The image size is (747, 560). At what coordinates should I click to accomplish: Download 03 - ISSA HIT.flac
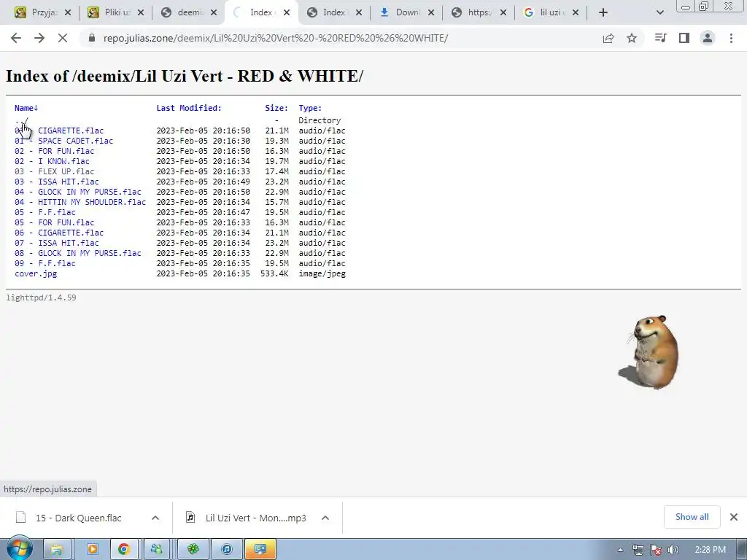[x=57, y=182]
